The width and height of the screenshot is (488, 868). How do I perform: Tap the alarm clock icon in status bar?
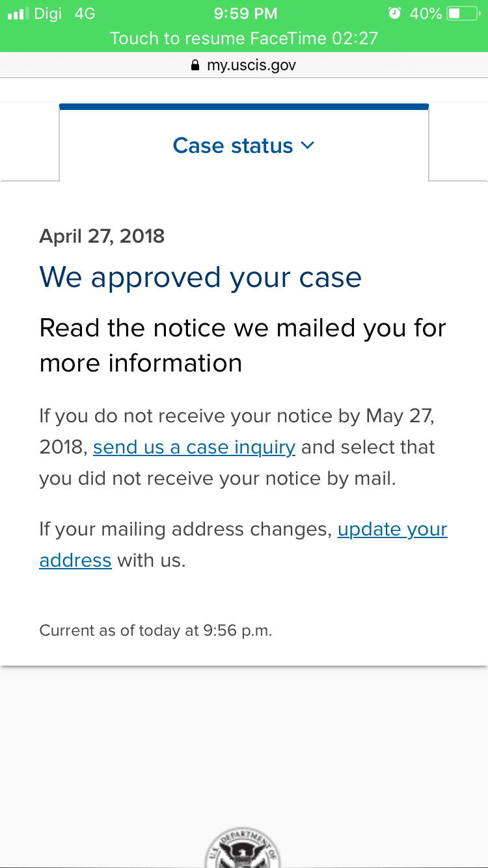tap(394, 13)
